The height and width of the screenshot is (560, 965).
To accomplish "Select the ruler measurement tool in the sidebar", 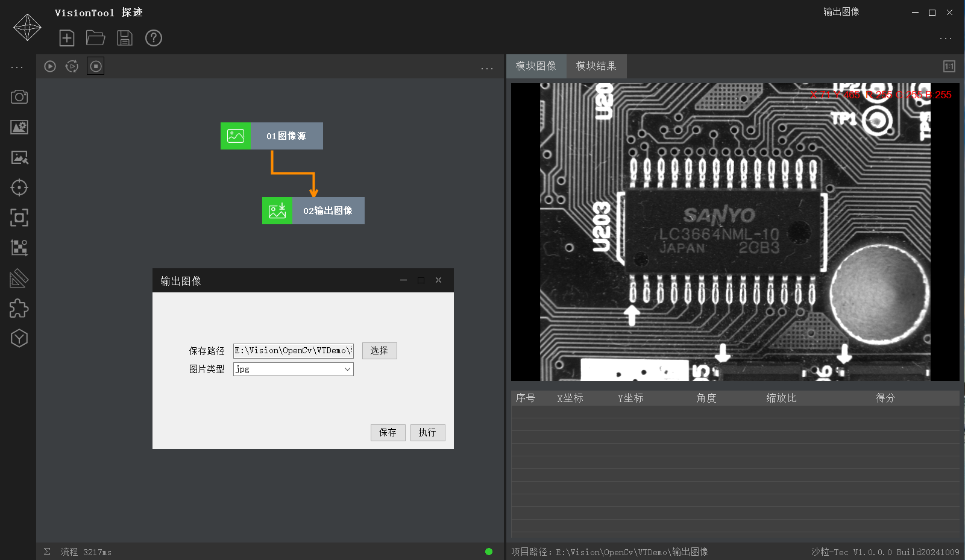I will [19, 278].
